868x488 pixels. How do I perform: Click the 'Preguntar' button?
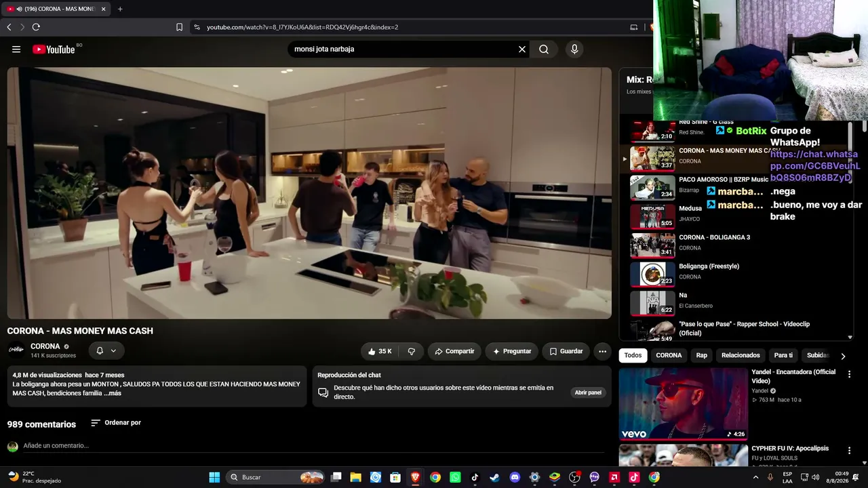coord(512,351)
